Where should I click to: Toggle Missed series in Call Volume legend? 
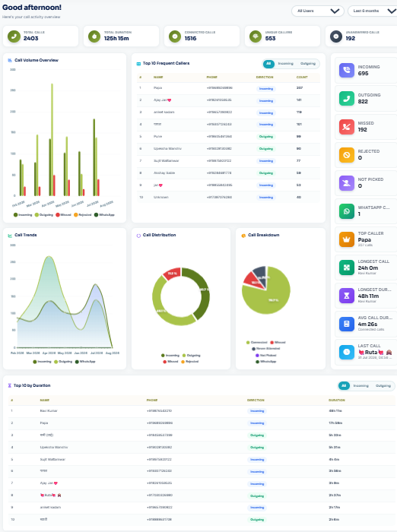[64, 215]
